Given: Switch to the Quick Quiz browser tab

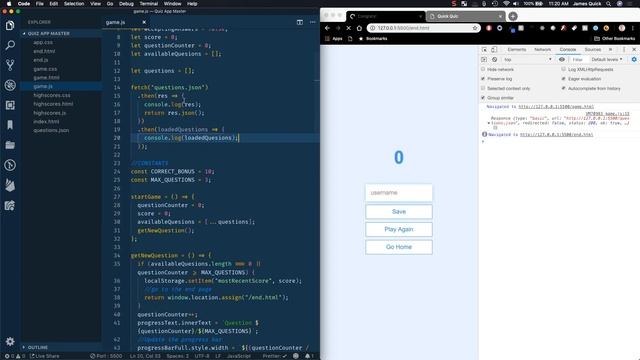Looking at the screenshot, I should click(466, 16).
